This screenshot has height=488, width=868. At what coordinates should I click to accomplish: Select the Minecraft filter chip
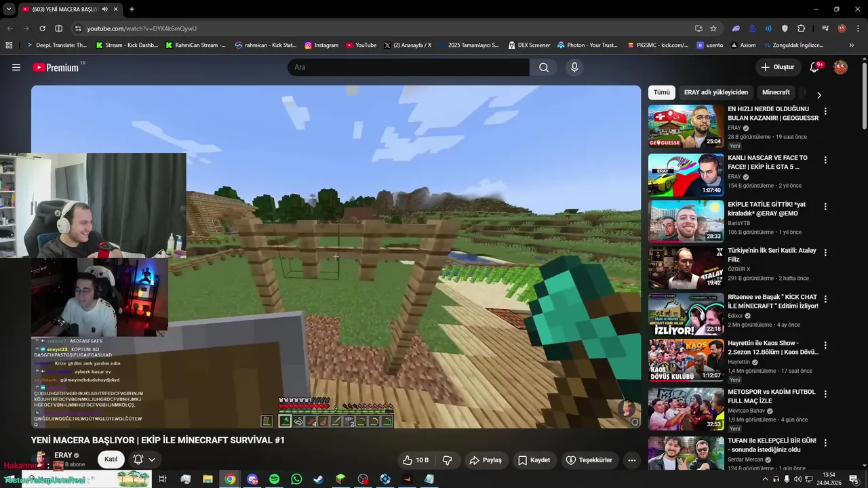[x=776, y=92]
